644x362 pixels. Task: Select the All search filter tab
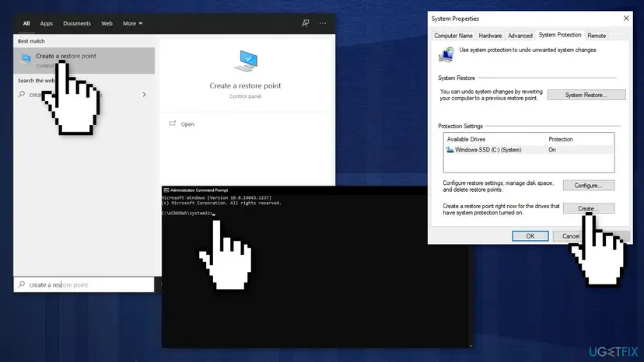pyautogui.click(x=26, y=23)
